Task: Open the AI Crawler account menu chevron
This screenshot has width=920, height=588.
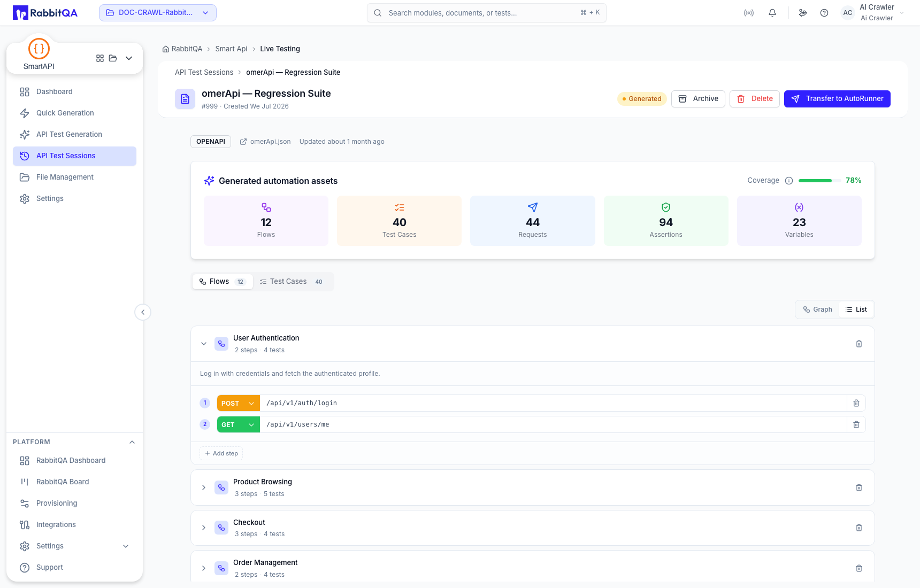Action: (902, 13)
